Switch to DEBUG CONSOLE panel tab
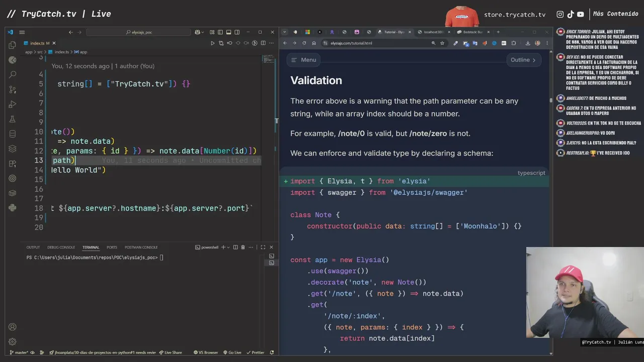Screen dimensions: 644x362 tap(61, 247)
